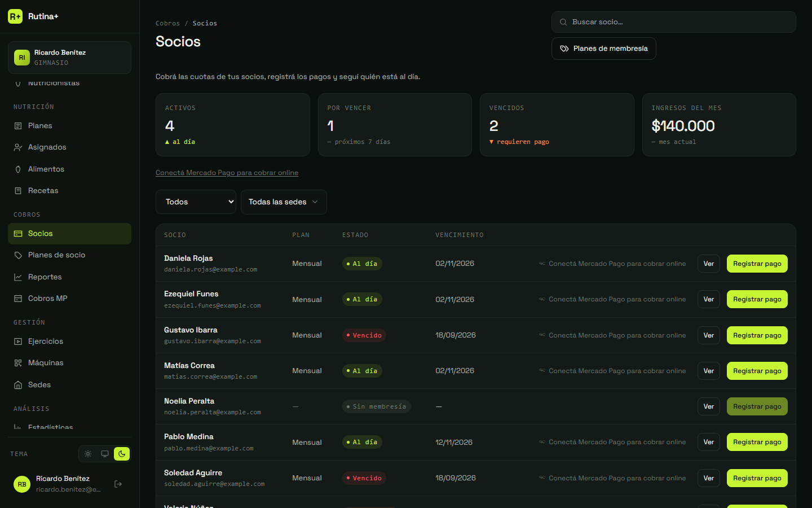This screenshot has height=508, width=812.
Task: View Gustavo Ibarra's details
Action: 709,335
